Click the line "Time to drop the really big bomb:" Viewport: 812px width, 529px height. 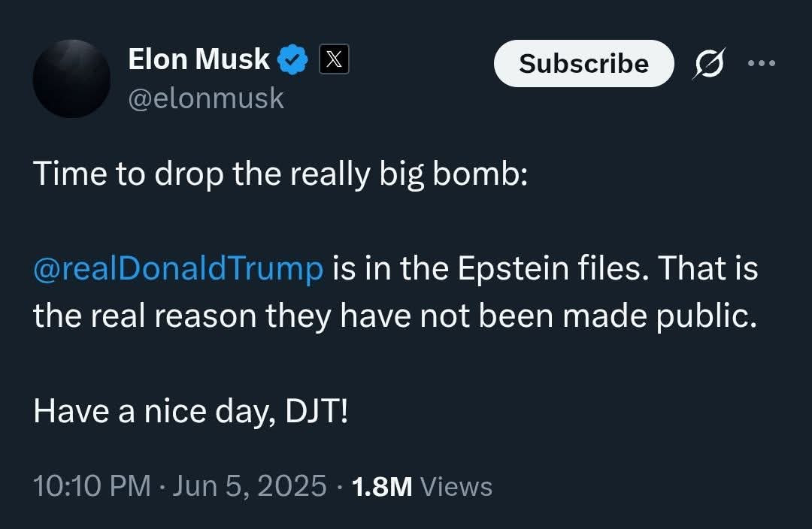pos(280,174)
